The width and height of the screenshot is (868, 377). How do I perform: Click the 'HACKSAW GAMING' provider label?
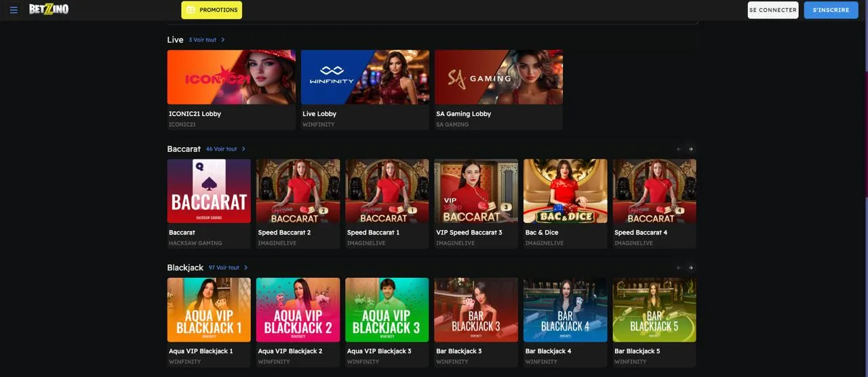pyautogui.click(x=195, y=243)
